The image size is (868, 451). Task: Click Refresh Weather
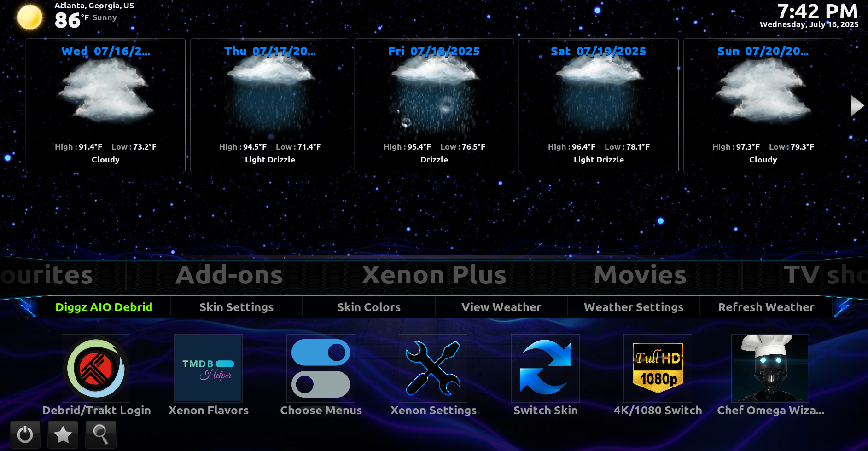point(766,307)
